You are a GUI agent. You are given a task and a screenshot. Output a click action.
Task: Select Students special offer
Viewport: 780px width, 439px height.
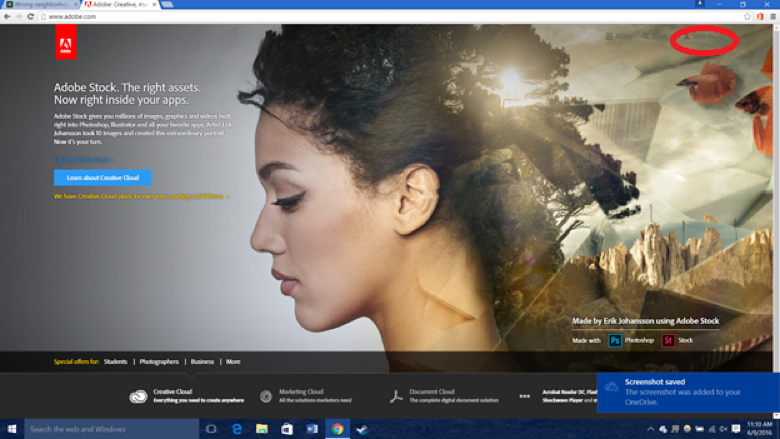point(115,361)
